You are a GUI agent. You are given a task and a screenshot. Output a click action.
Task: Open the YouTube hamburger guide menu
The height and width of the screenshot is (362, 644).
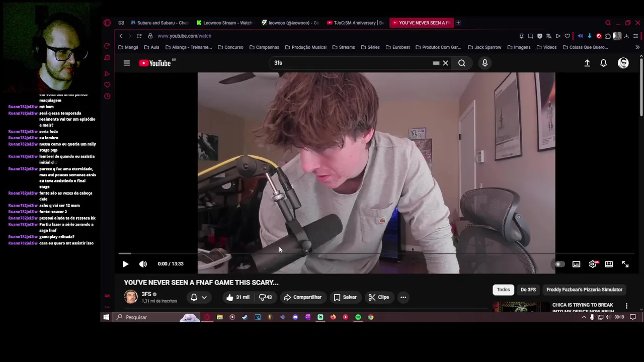(127, 63)
